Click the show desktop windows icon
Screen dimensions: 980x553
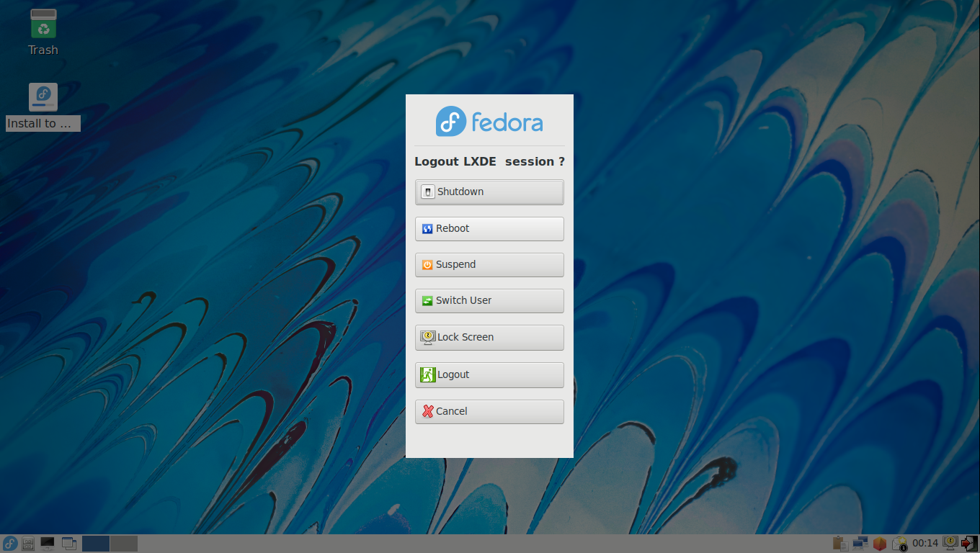click(x=69, y=544)
